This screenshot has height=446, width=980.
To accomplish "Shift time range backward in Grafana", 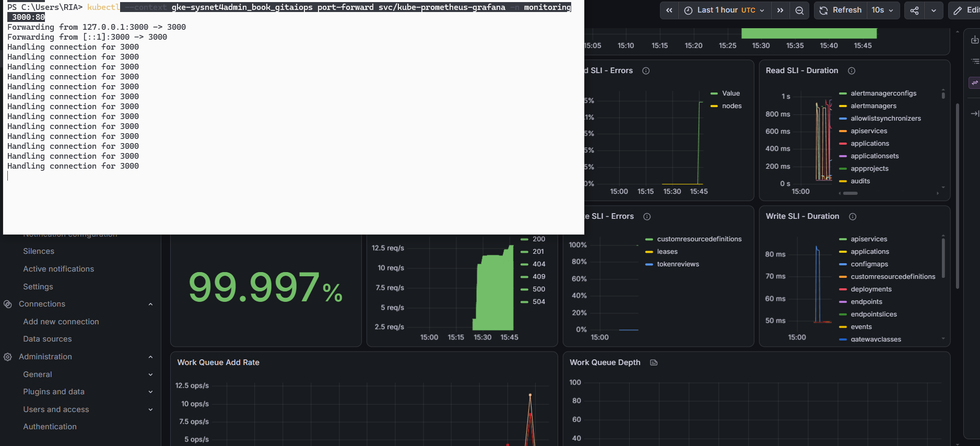I will [x=669, y=10].
